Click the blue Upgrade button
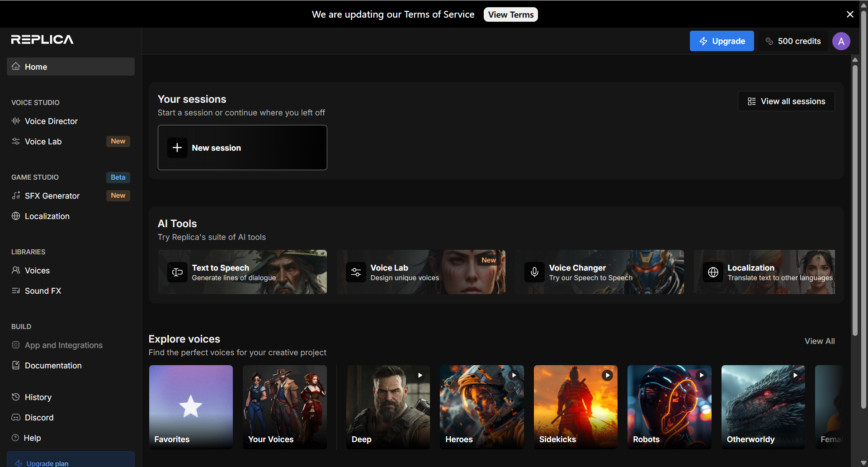The height and width of the screenshot is (467, 868). [x=722, y=41]
